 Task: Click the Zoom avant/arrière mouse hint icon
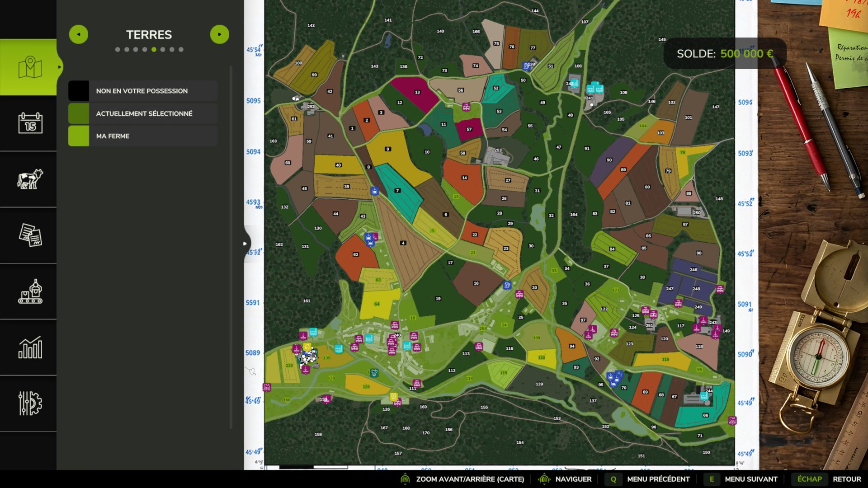[405, 479]
